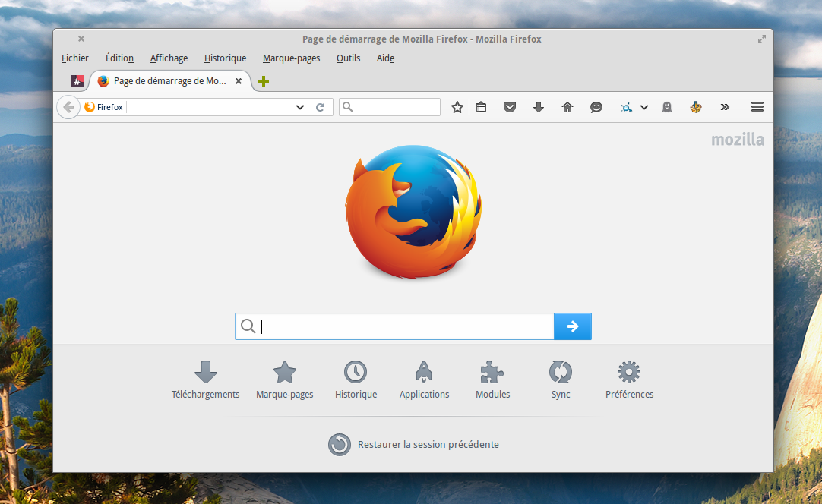822x504 pixels.
Task: Click the blue extension icon in toolbar
Action: 626,107
